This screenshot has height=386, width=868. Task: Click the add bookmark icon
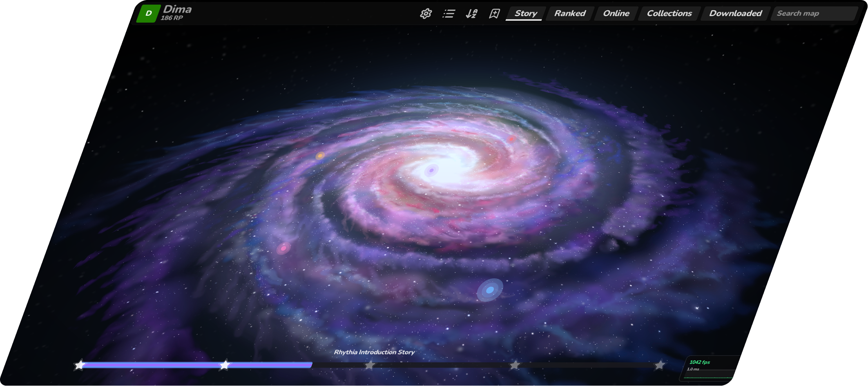coord(494,14)
